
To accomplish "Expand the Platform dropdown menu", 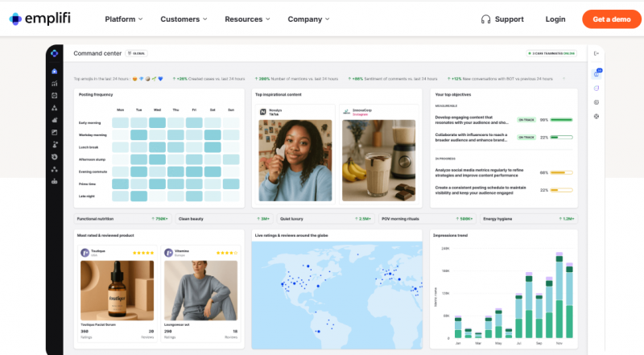I will pos(123,19).
